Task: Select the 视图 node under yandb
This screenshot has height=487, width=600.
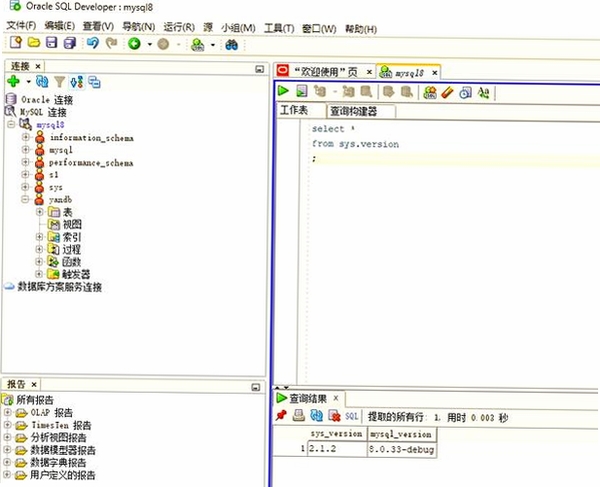Action: 72,224
